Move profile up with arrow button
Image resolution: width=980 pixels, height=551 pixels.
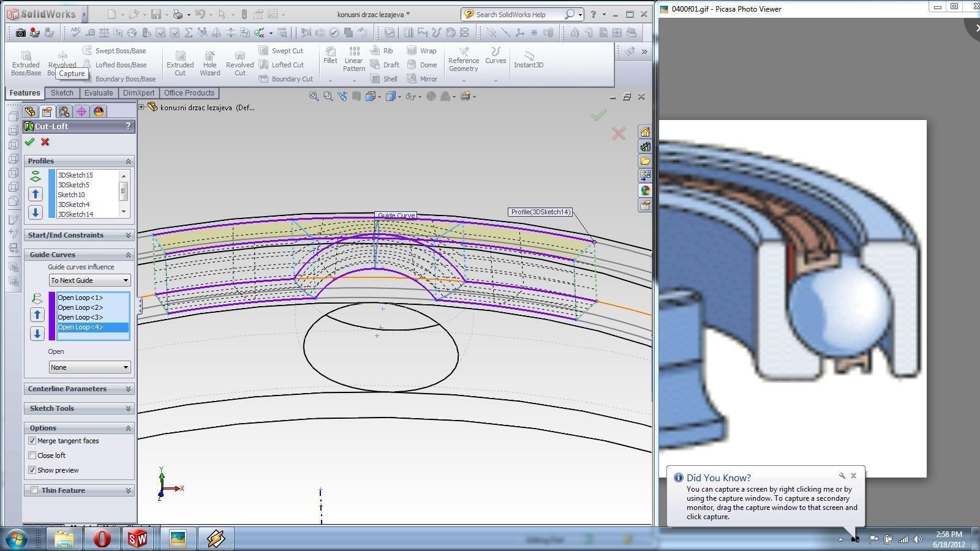(x=36, y=194)
